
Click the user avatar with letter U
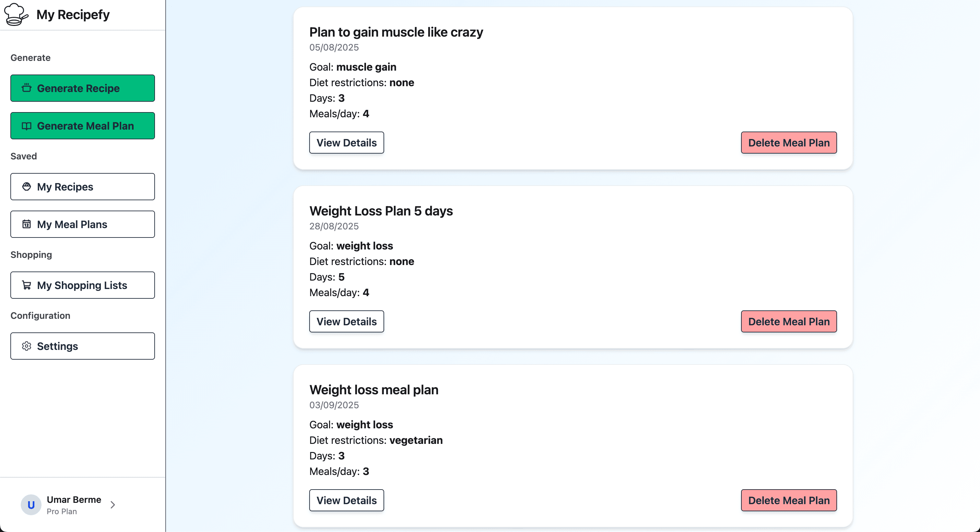(31, 504)
